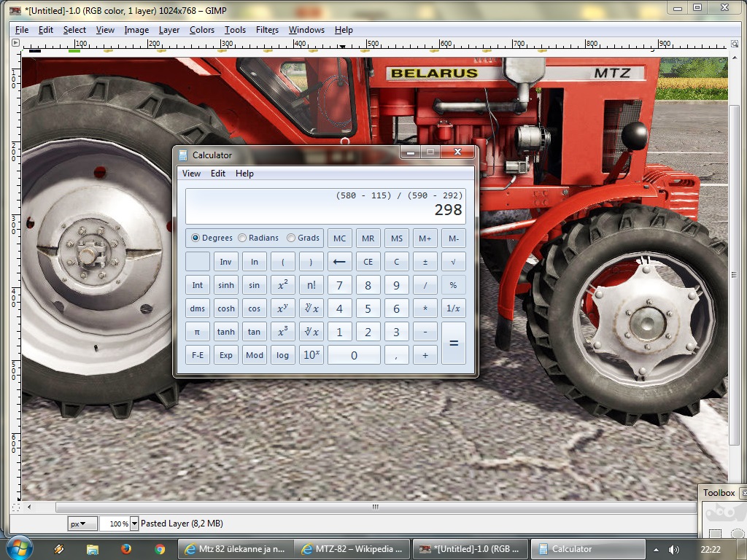The height and width of the screenshot is (560, 747).
Task: Show hidden system tray icons
Action: (656, 549)
